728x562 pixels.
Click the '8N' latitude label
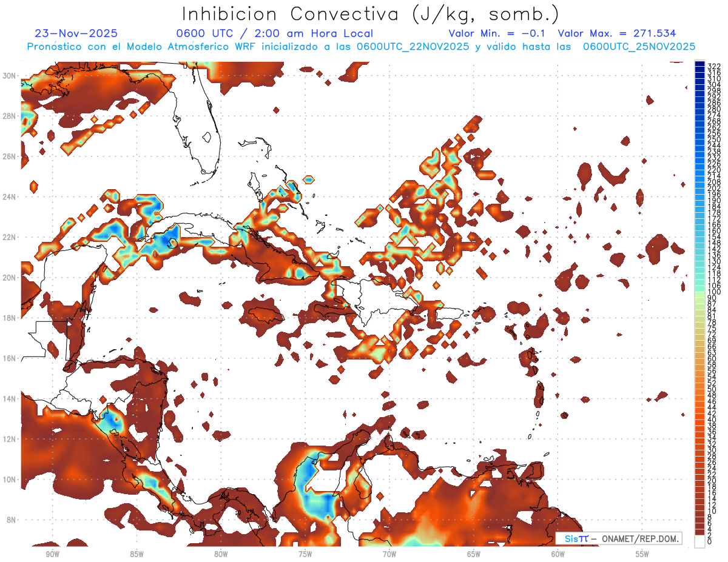[x=12, y=520]
